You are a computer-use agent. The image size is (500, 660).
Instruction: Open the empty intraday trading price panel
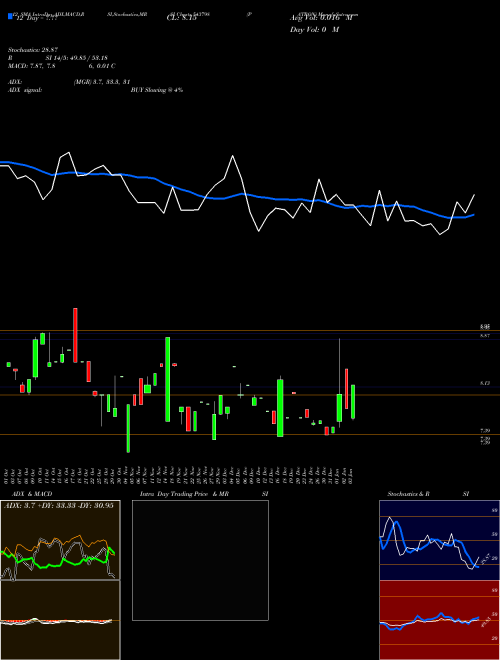pos(200,560)
